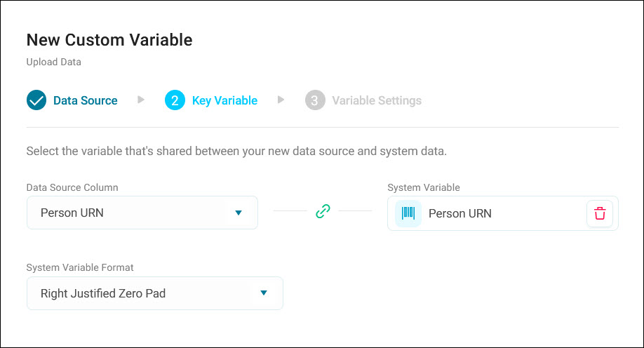
Task: Click arrow between Key Variable and Variable Settings
Action: click(281, 100)
